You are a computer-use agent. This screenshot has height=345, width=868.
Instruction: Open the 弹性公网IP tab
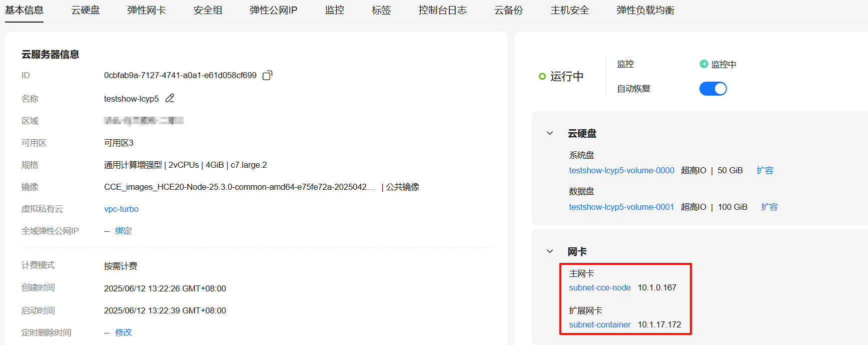click(274, 10)
